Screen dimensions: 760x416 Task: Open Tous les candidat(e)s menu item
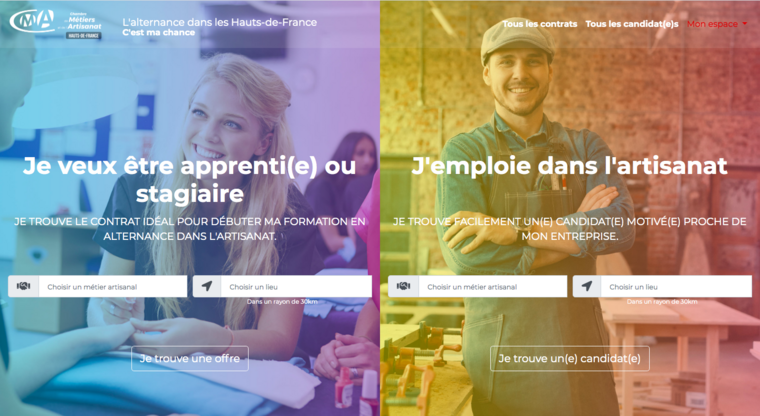[632, 24]
